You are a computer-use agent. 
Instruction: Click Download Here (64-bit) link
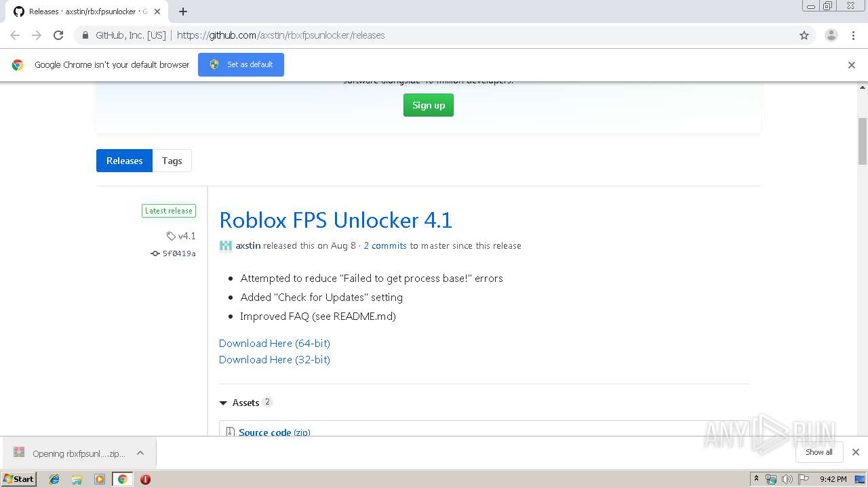pos(275,343)
